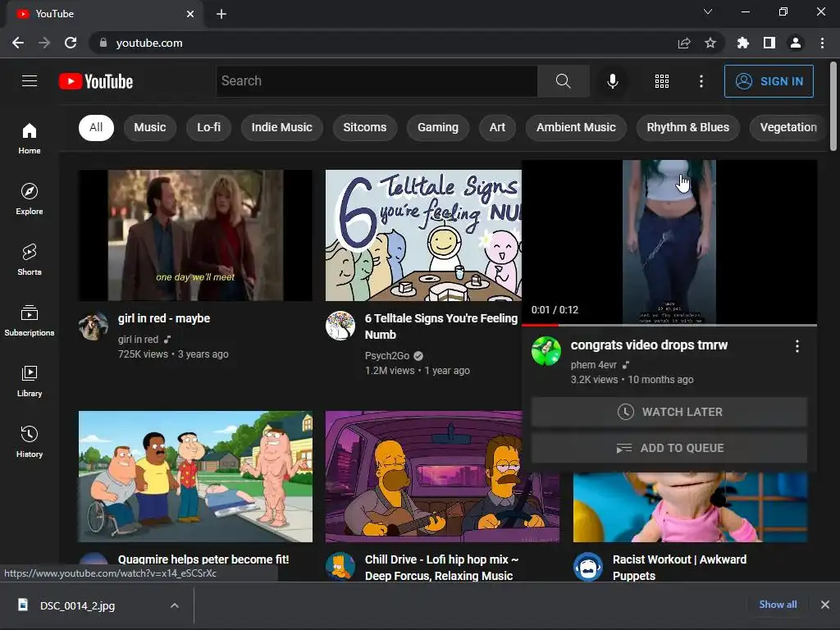Screen dimensions: 840x630
Task: Open Library in the sidebar
Action: pyautogui.click(x=30, y=381)
